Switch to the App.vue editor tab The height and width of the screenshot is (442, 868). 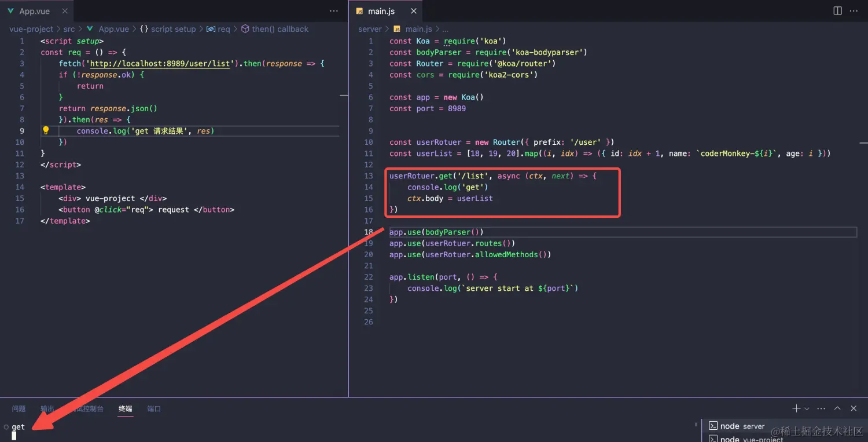click(x=35, y=11)
